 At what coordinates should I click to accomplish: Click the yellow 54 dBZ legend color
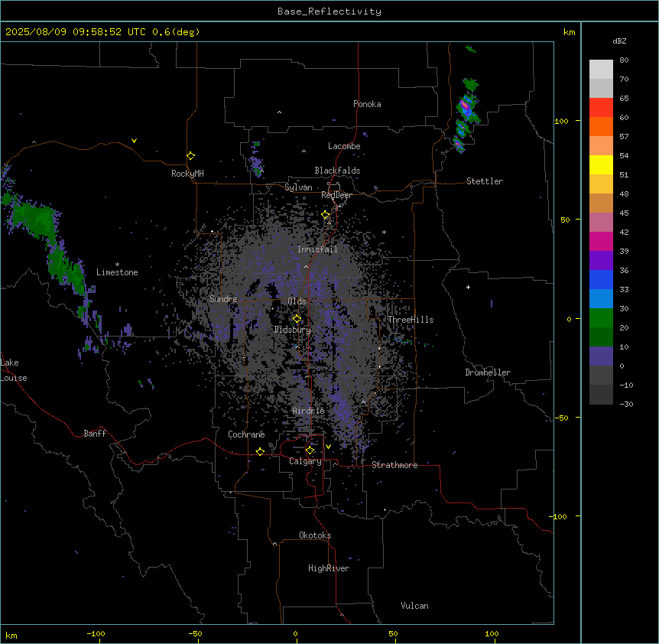(601, 164)
